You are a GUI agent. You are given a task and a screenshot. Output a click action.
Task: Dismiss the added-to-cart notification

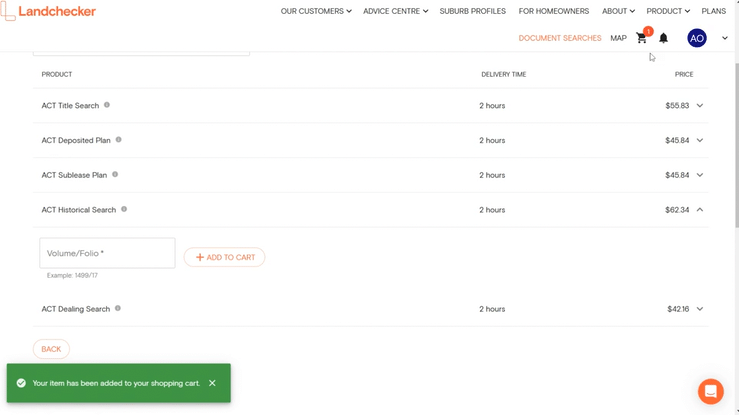212,383
